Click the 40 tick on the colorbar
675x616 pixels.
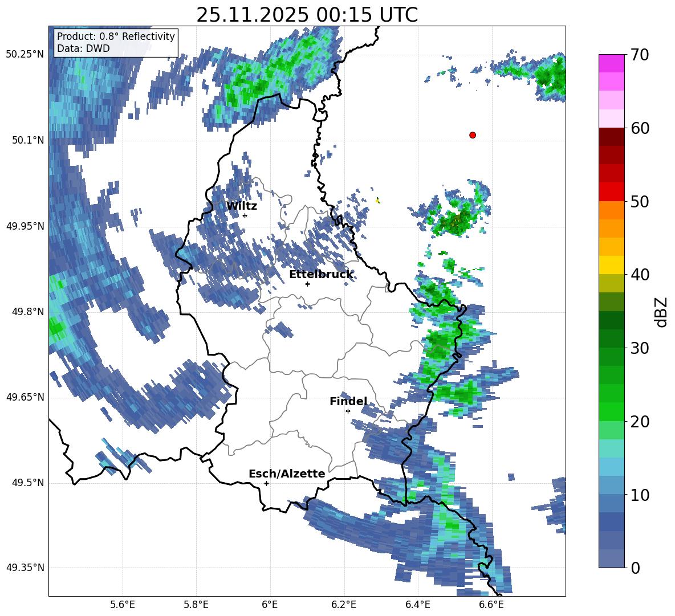pos(640,275)
